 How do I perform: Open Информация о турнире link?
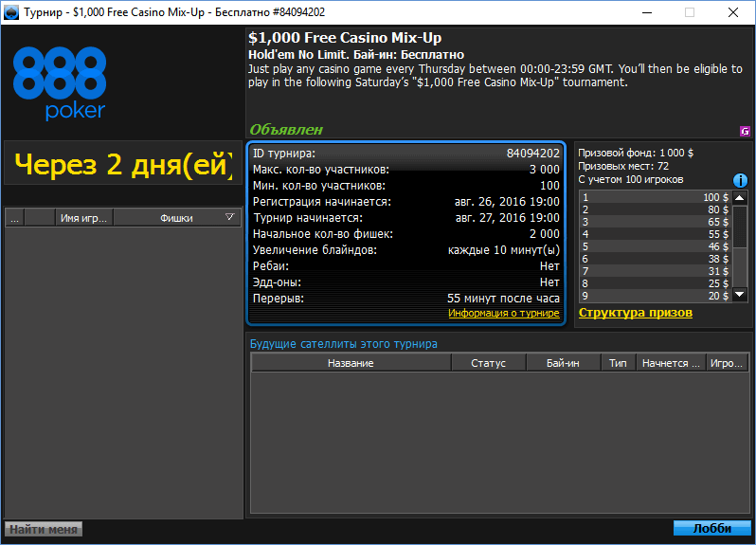coord(504,313)
